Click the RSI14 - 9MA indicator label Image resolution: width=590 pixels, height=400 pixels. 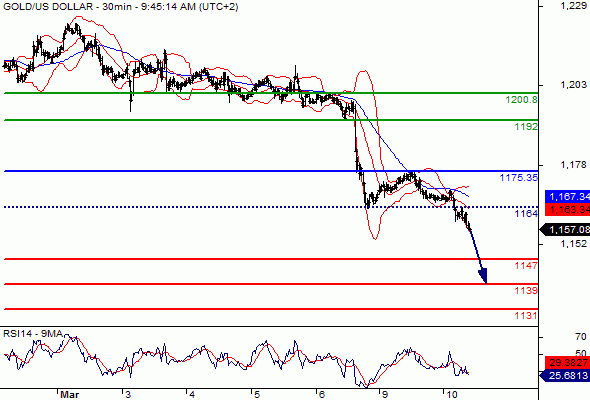click(x=33, y=334)
